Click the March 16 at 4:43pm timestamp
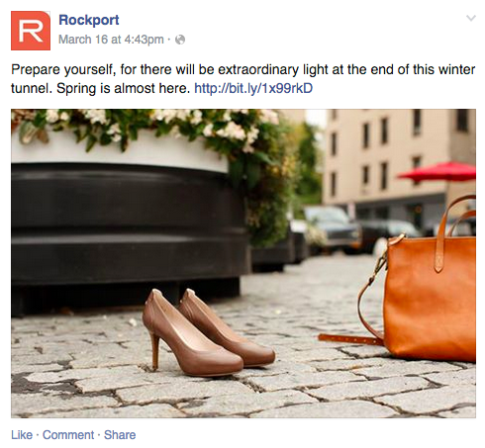The image size is (485, 448). (x=111, y=40)
